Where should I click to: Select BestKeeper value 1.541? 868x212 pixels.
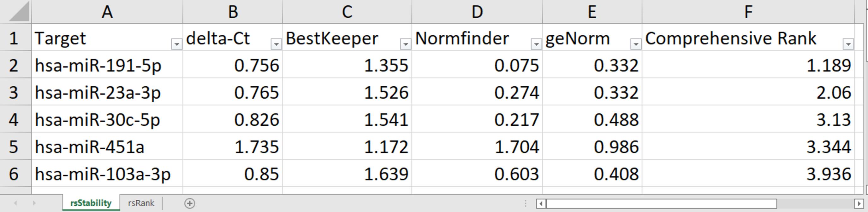coord(347,119)
